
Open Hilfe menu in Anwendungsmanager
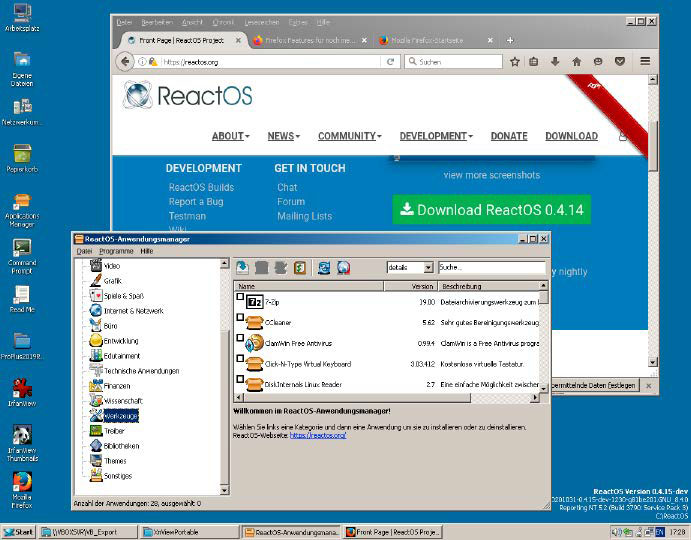[x=147, y=251]
